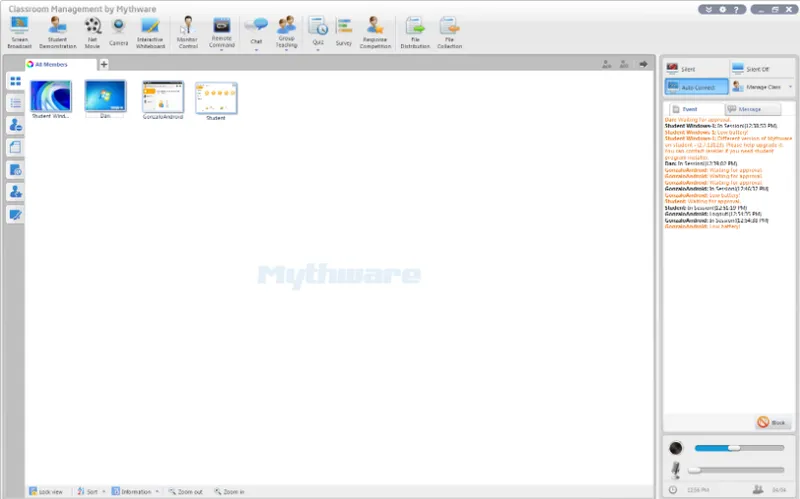Click 'Dan: Waiting for approval' event
800x499 pixels.
[697, 119]
